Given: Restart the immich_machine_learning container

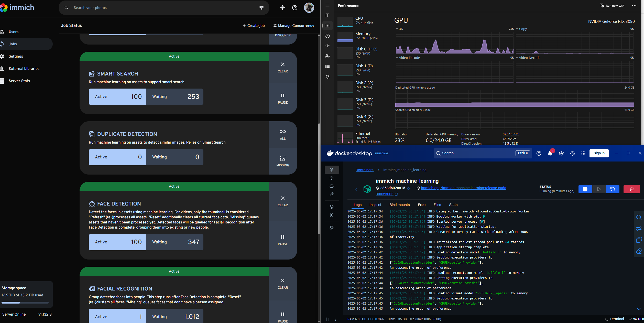Looking at the screenshot, I should 613,189.
